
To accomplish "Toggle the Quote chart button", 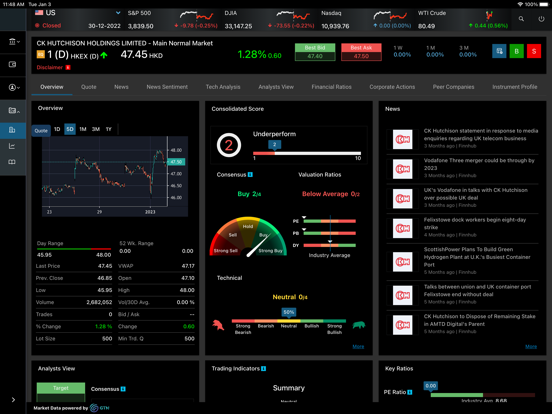I will (41, 131).
